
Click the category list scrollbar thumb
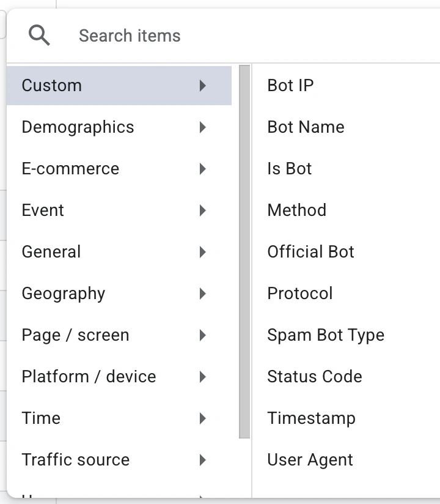tap(244, 251)
